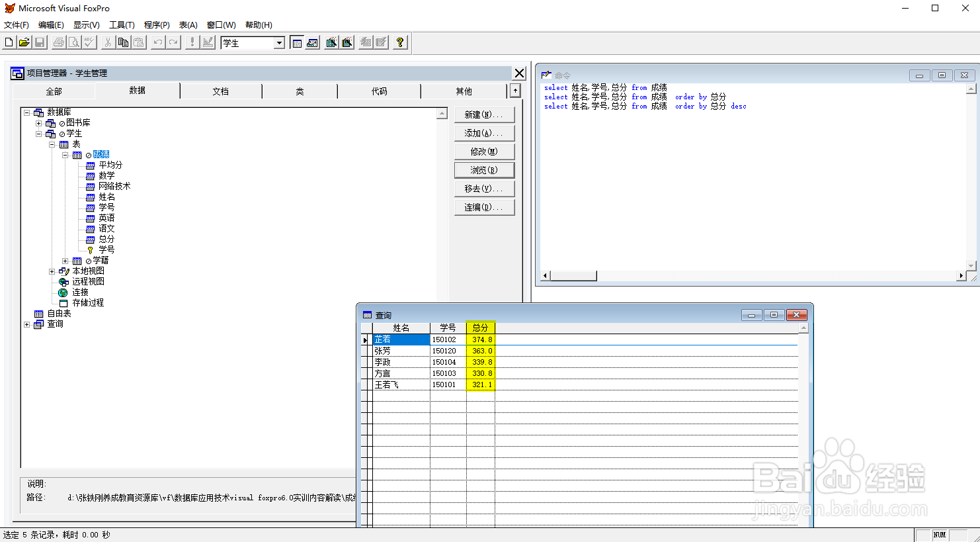Collapse the 表 tables node
The image size is (980, 542).
52,144
